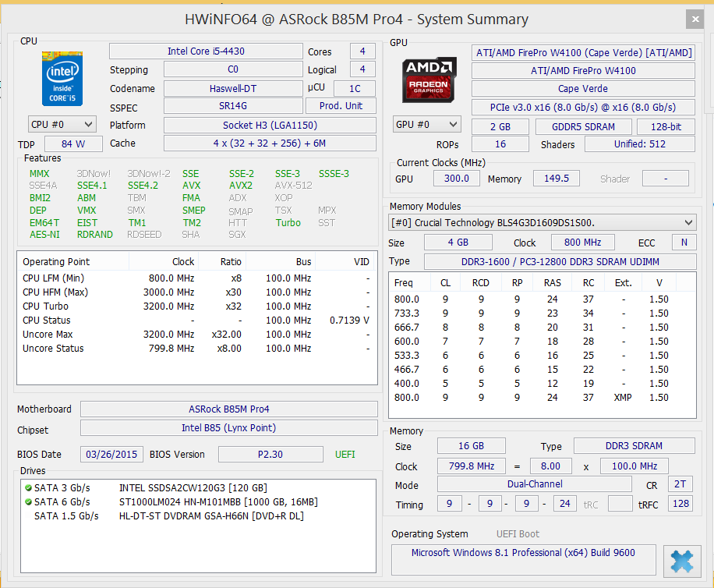Click the Socket H3 (LGA1150) platform field
714x588 pixels.
pos(270,126)
